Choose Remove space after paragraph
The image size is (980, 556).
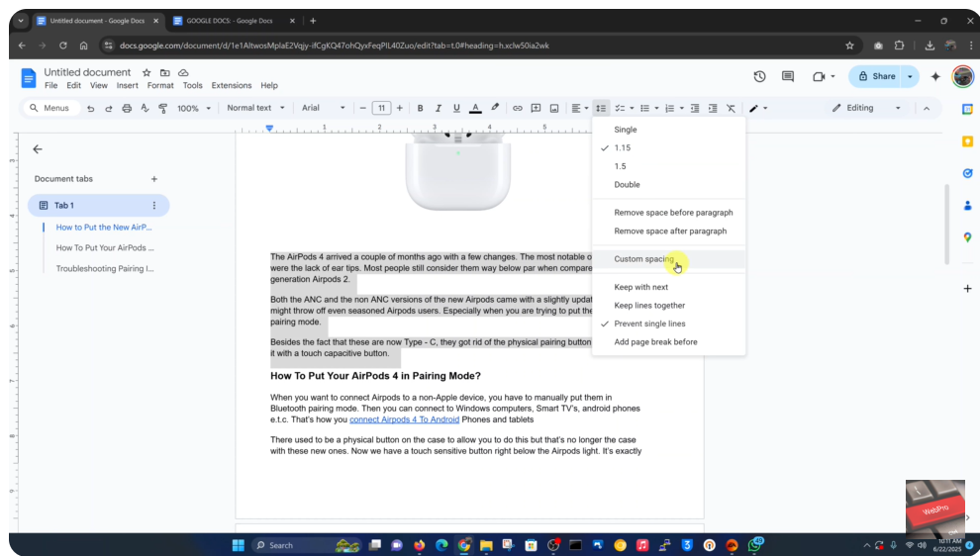[669, 232]
